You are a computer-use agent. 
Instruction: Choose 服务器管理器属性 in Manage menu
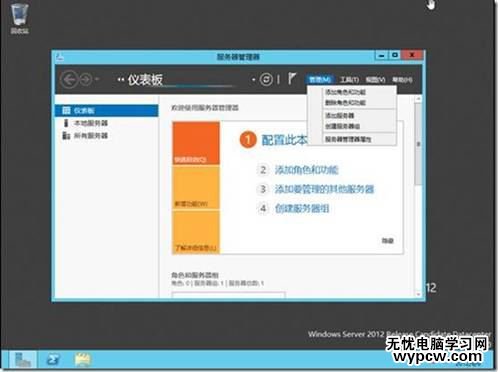tap(348, 139)
